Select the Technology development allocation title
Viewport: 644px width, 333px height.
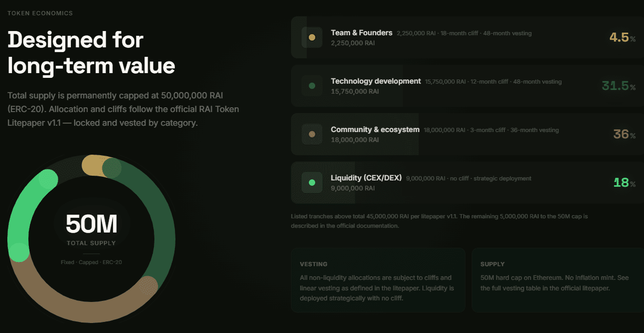pyautogui.click(x=376, y=81)
